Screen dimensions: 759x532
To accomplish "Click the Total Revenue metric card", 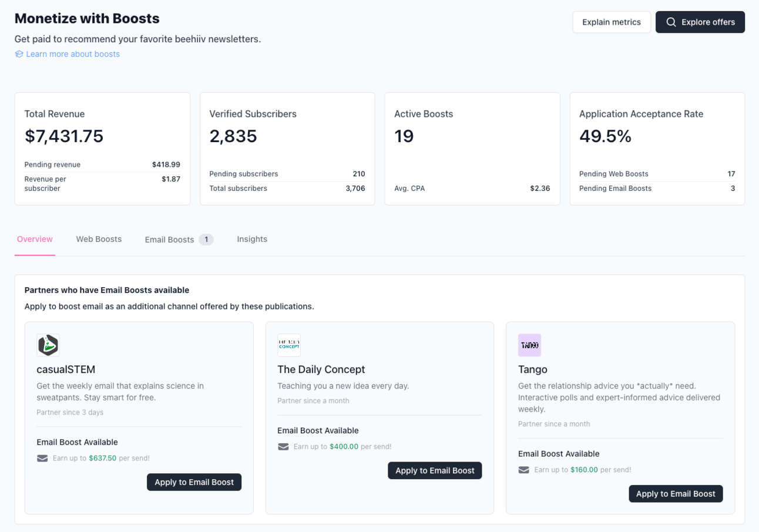I will (102, 149).
